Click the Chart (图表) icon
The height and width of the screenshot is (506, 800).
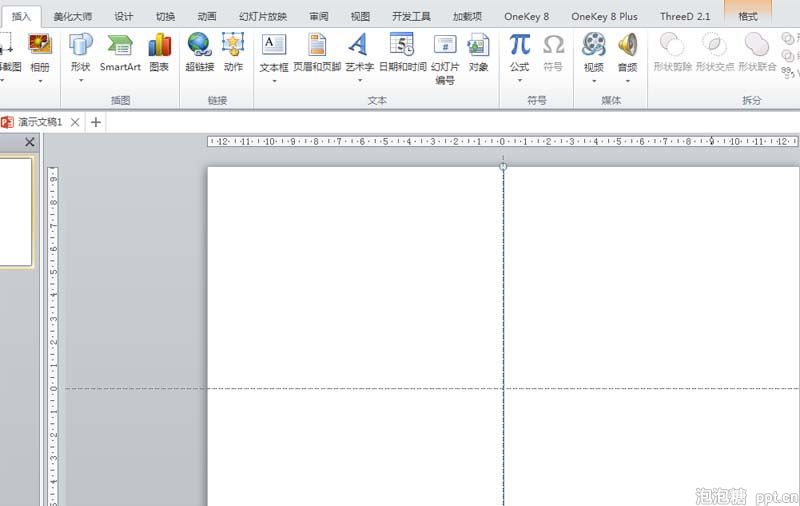click(x=159, y=45)
